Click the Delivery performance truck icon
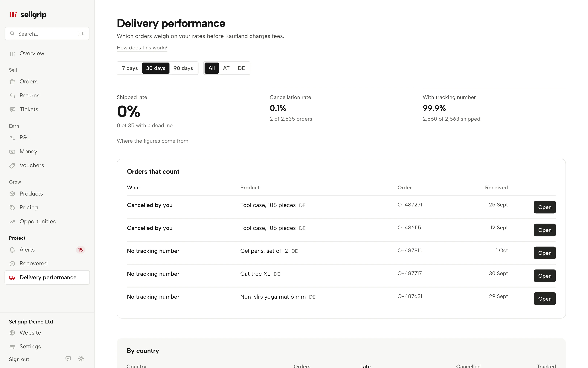The width and height of the screenshot is (588, 368). tap(12, 278)
